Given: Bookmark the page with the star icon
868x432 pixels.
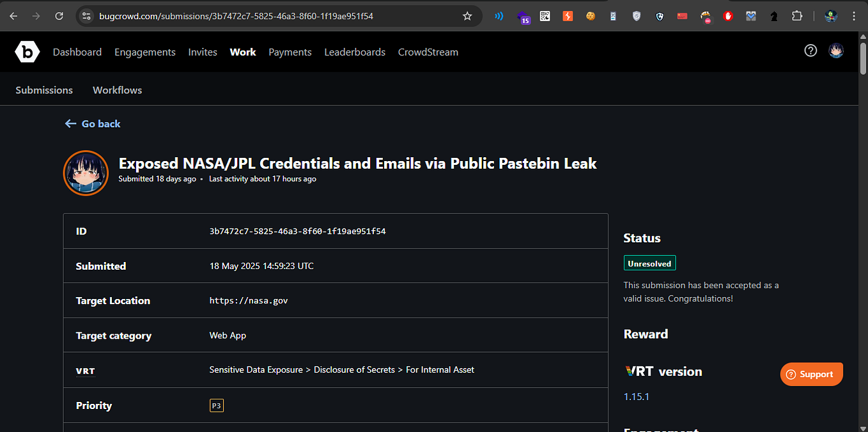Looking at the screenshot, I should pyautogui.click(x=467, y=16).
